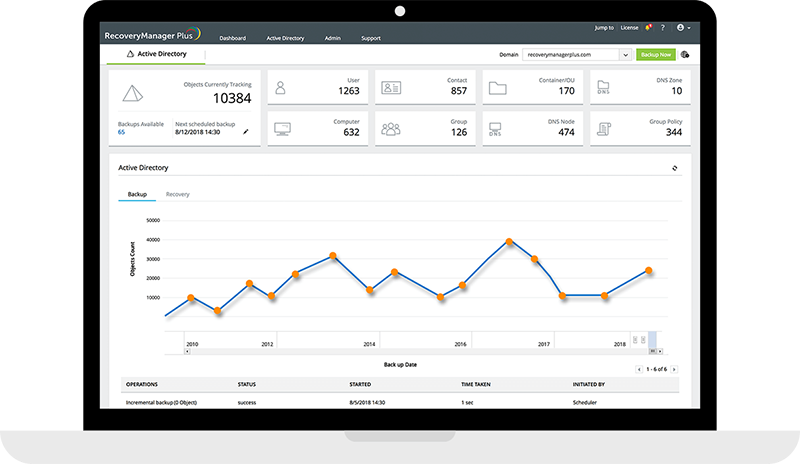Open the user account avatar menu
Image resolution: width=800 pixels, height=464 pixels.
pos(683,28)
